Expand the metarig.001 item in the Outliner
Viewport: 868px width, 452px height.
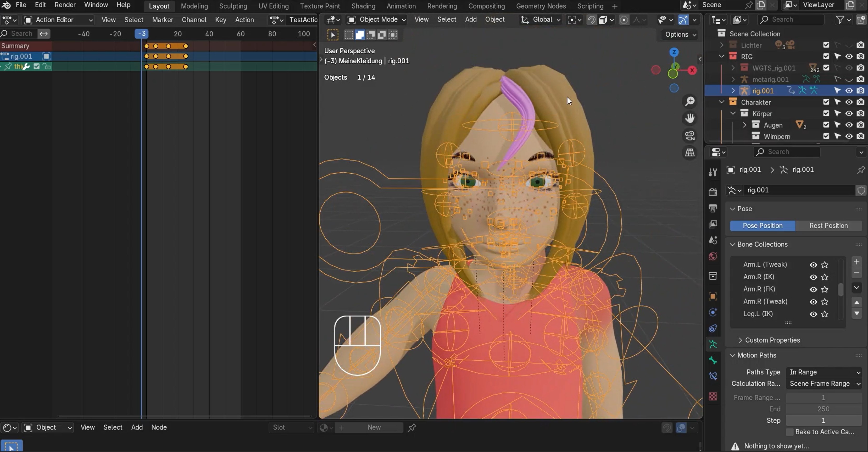pos(733,79)
